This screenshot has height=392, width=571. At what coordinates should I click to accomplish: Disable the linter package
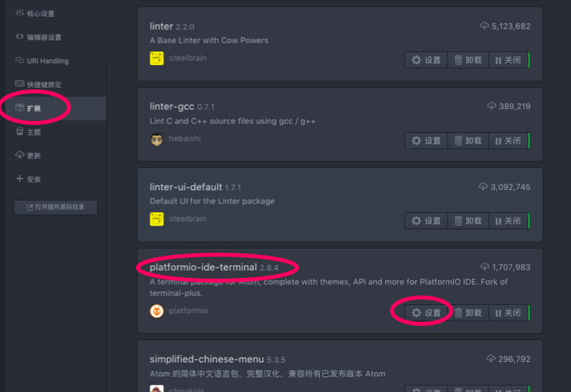pos(509,60)
